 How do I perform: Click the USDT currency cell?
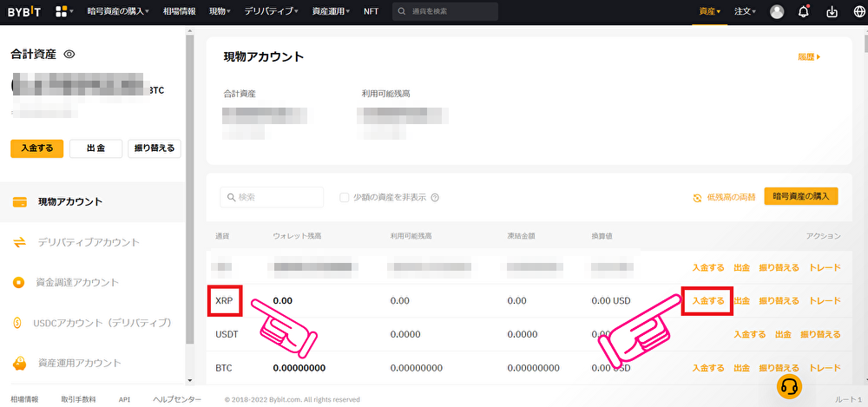[227, 334]
